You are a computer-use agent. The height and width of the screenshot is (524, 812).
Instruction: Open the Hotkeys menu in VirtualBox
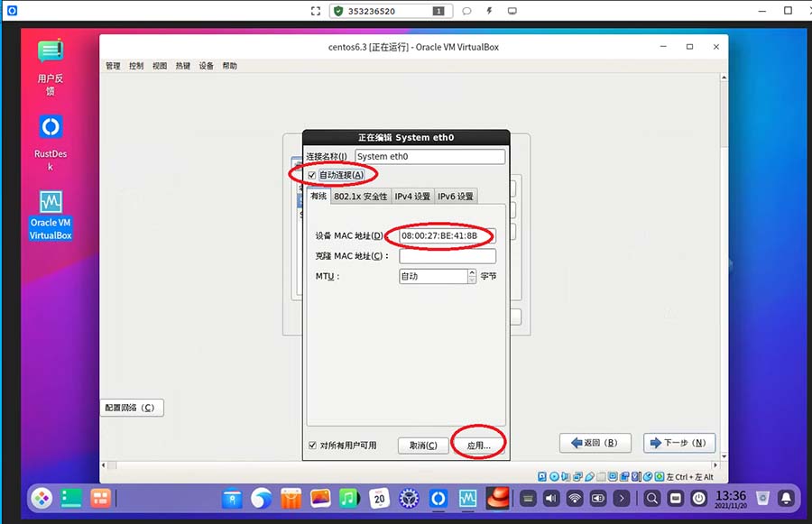point(183,66)
